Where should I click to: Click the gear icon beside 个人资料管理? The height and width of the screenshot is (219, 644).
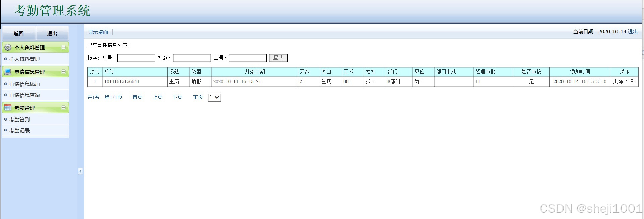pyautogui.click(x=8, y=47)
